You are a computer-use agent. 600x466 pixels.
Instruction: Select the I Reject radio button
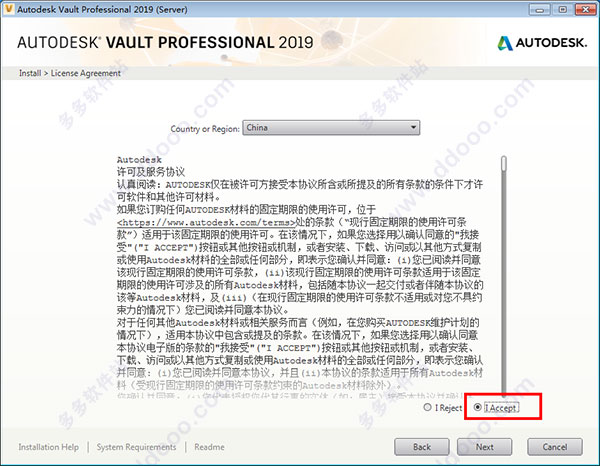click(x=427, y=407)
